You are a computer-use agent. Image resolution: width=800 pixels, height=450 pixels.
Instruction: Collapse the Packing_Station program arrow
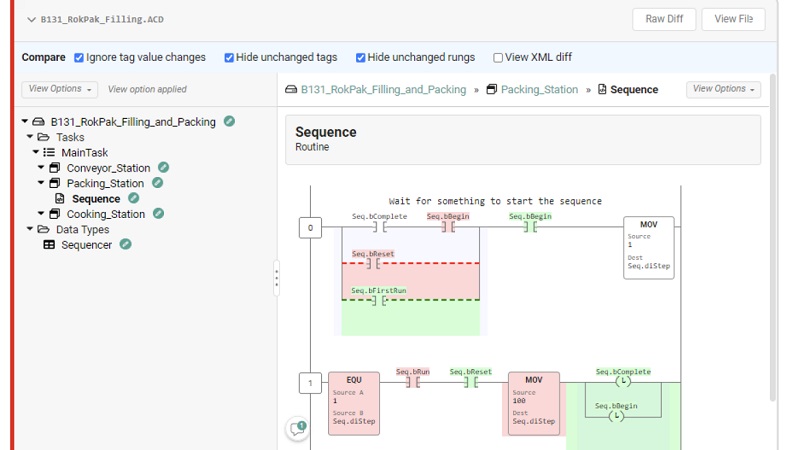pyautogui.click(x=41, y=183)
